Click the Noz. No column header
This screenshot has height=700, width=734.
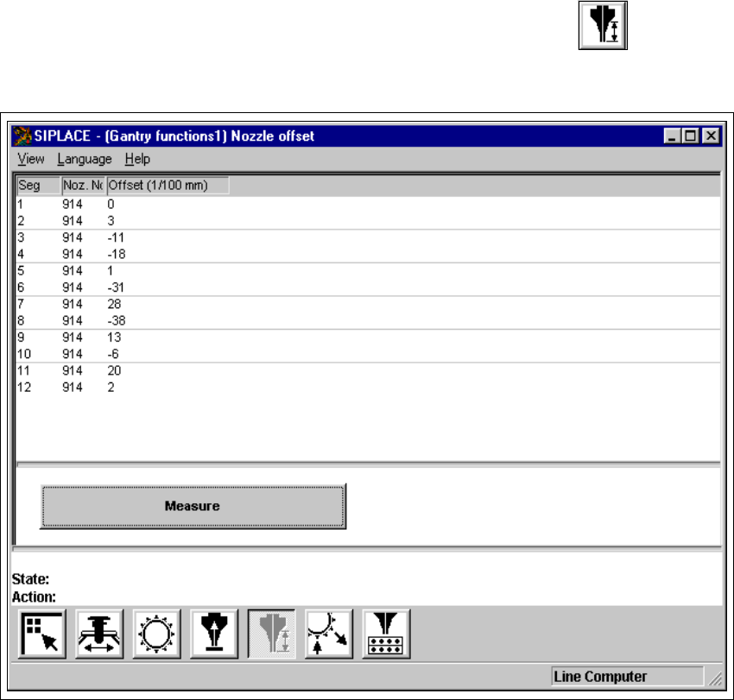tap(83, 186)
